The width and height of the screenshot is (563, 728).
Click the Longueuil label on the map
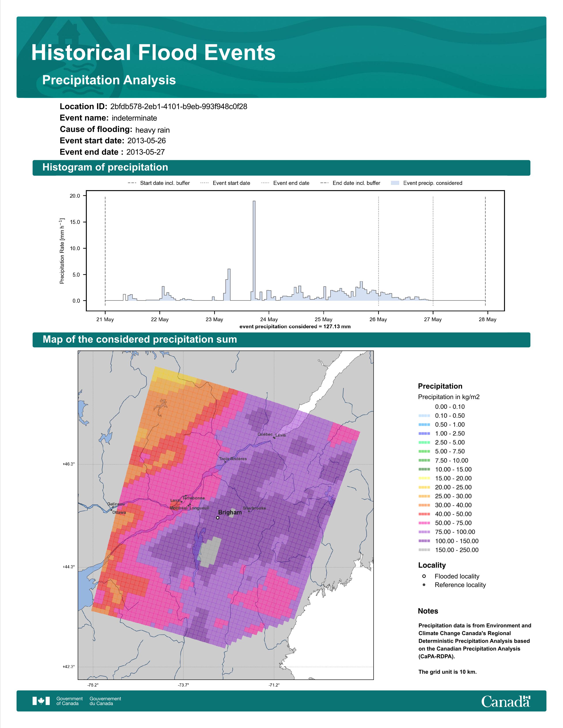point(199,508)
